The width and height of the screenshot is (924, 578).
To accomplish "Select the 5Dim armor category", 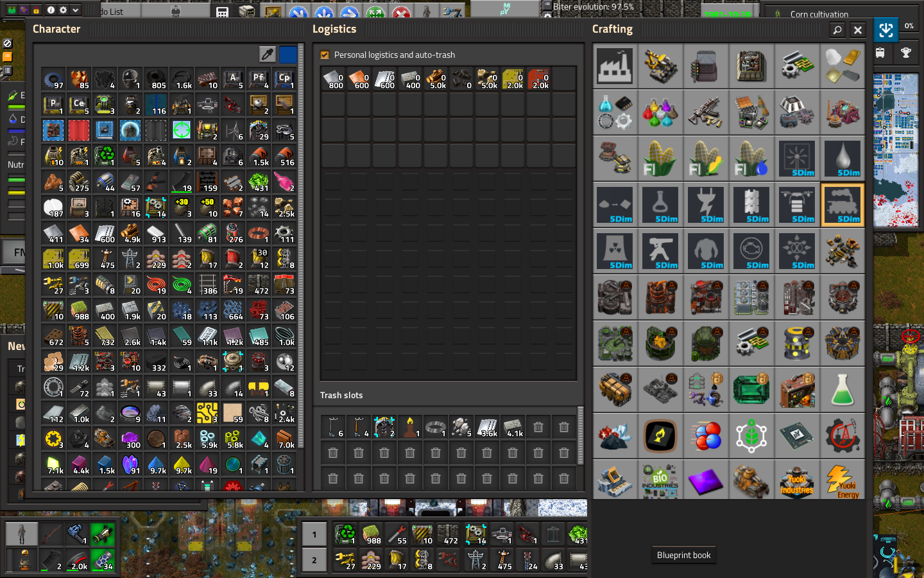I will pos(706,251).
